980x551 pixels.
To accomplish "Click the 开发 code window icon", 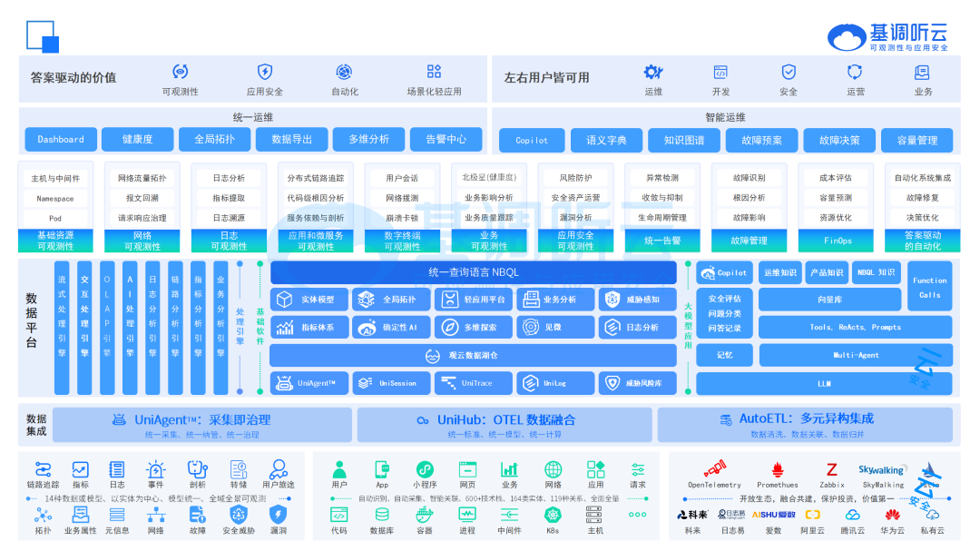I will pyautogui.click(x=720, y=73).
